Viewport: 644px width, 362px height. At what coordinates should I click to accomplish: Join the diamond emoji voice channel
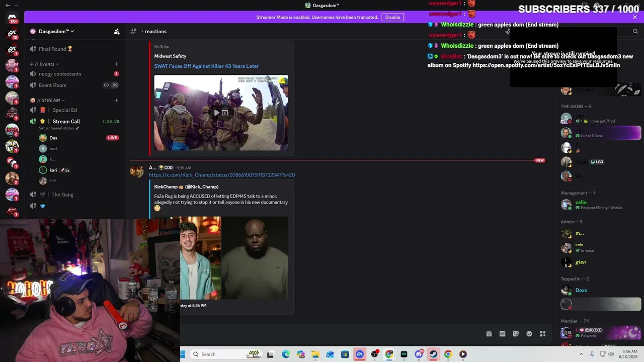tap(74, 206)
